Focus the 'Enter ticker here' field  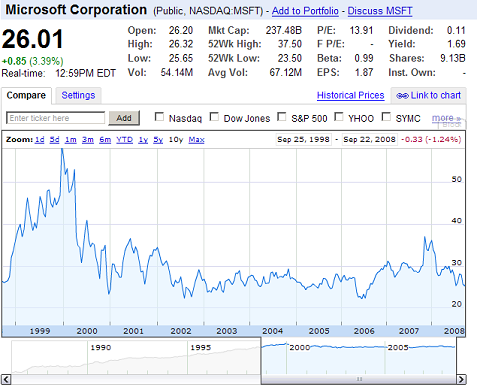56,118
